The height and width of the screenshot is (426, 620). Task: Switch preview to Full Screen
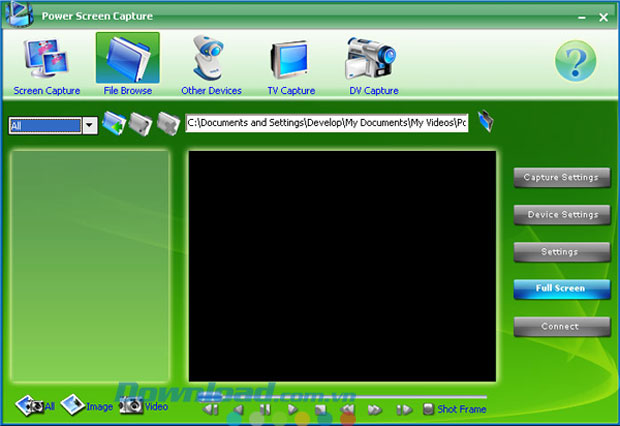[x=561, y=289]
